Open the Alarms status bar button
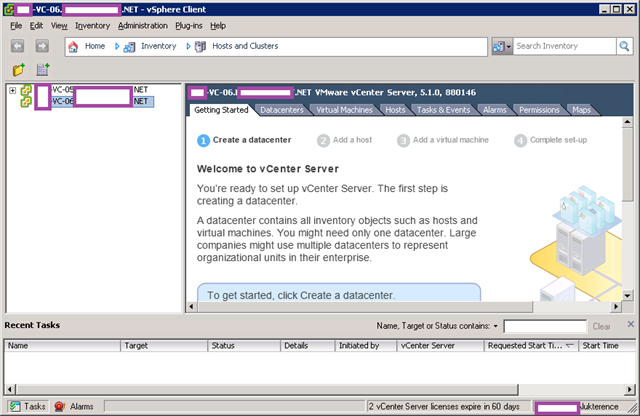Viewport: 640px width, 416px height. [x=74, y=406]
